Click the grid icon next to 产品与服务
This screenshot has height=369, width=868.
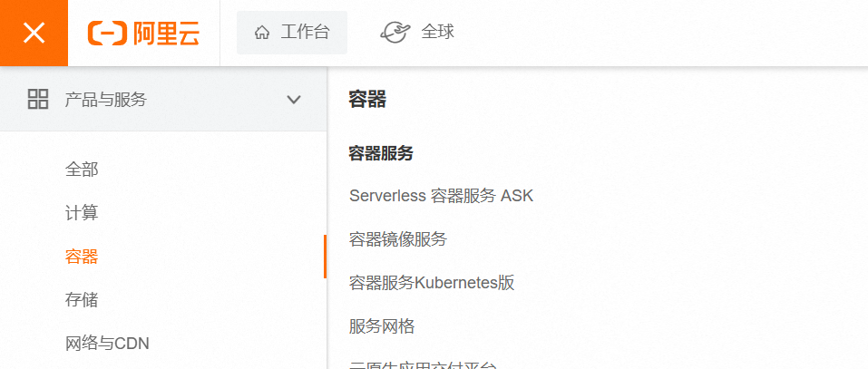point(38,100)
